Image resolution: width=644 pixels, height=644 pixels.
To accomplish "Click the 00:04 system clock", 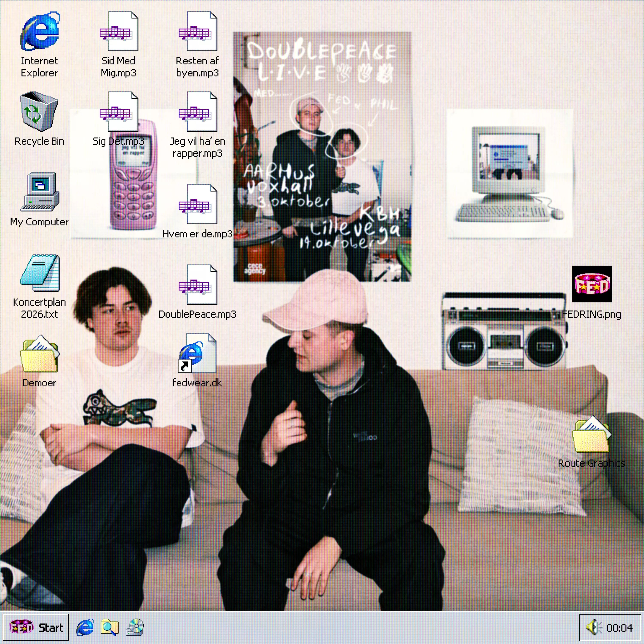I will coord(619,628).
